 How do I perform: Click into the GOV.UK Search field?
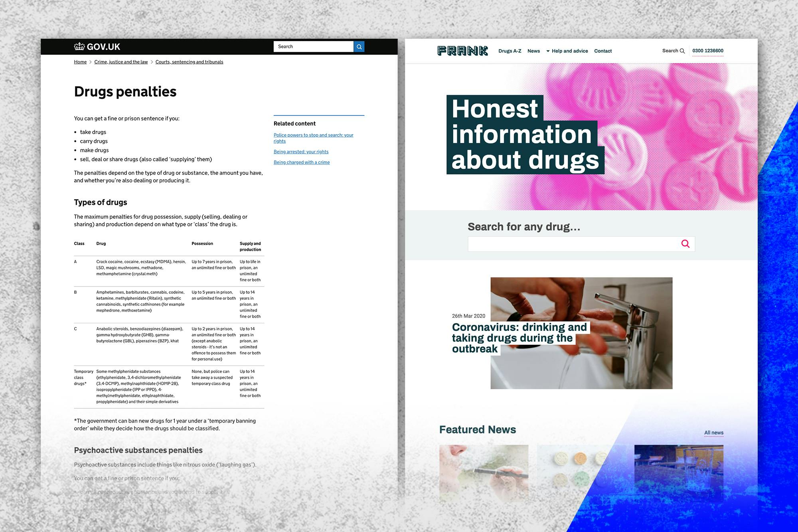314,47
